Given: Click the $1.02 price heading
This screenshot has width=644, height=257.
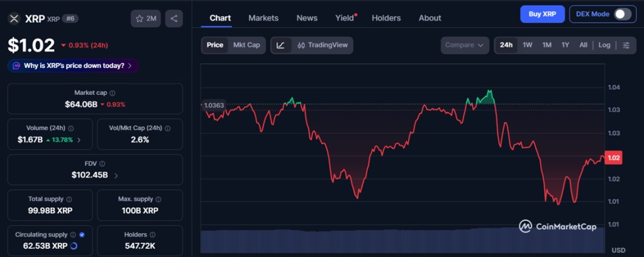Looking at the screenshot, I should (x=31, y=45).
